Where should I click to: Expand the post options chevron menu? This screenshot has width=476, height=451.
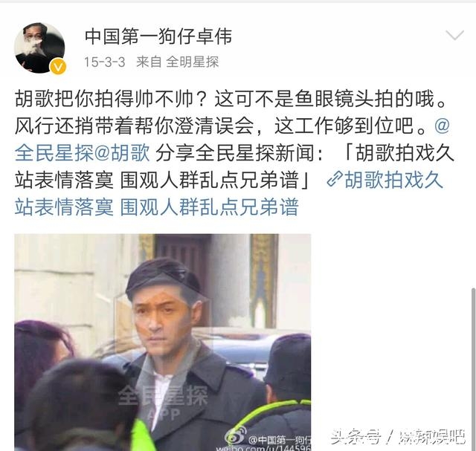click(454, 35)
